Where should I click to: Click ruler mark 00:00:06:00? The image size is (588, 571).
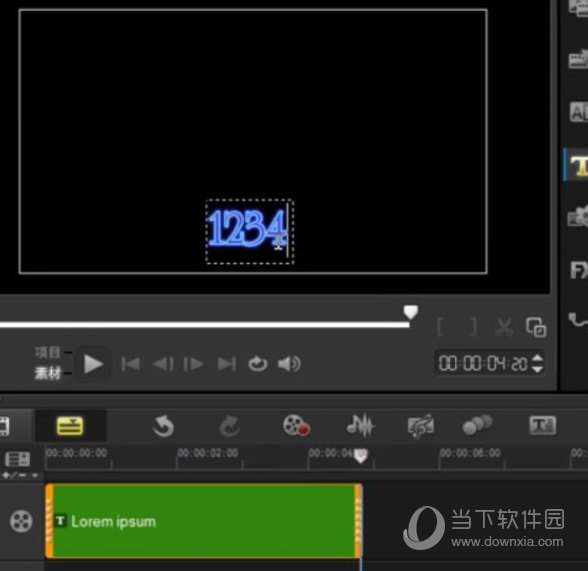tap(470, 453)
